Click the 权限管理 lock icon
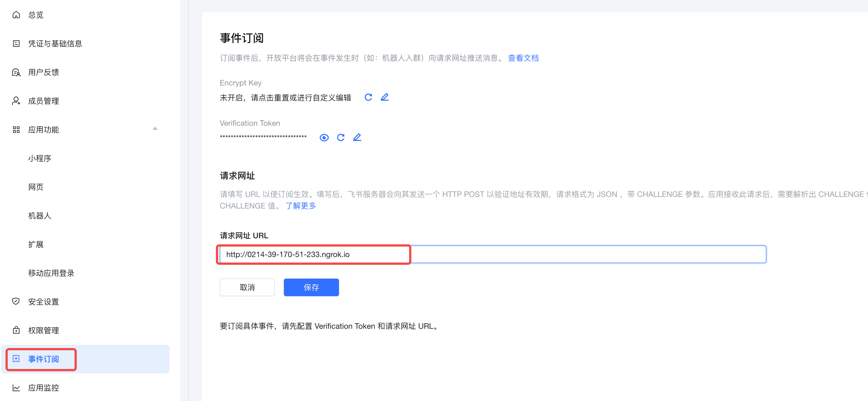868x401 pixels. [x=16, y=330]
